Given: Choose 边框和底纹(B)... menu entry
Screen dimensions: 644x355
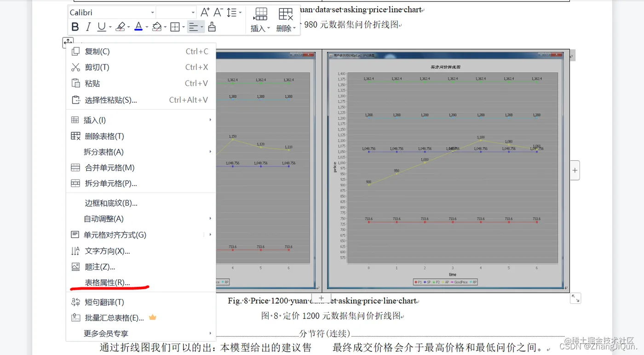Looking at the screenshot, I should (141, 203).
